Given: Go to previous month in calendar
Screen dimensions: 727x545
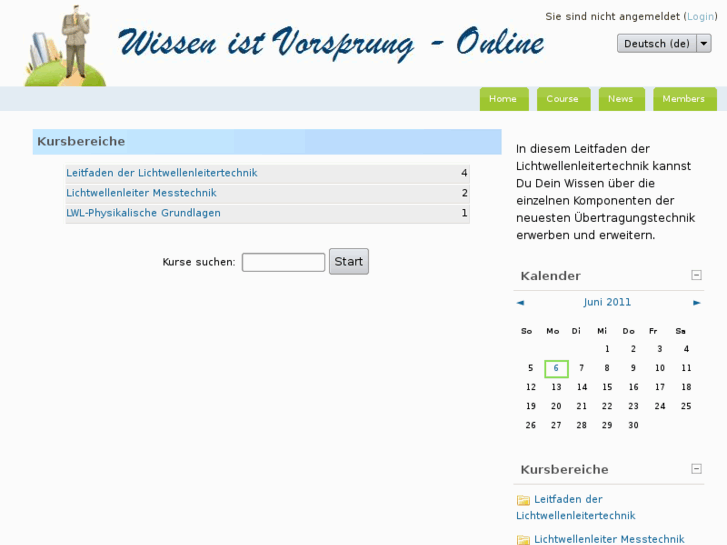Looking at the screenshot, I should pyautogui.click(x=520, y=302).
